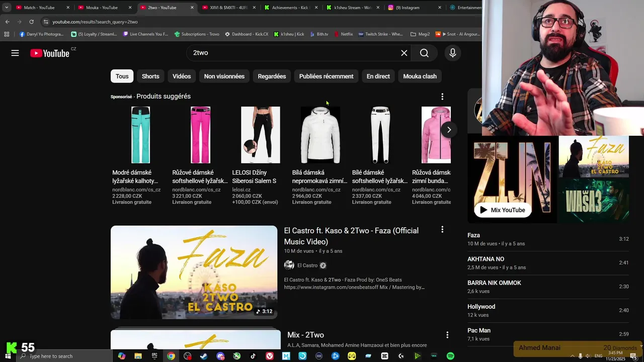
Task: Select the Publiées récemment filter chip
Action: pyautogui.click(x=326, y=76)
